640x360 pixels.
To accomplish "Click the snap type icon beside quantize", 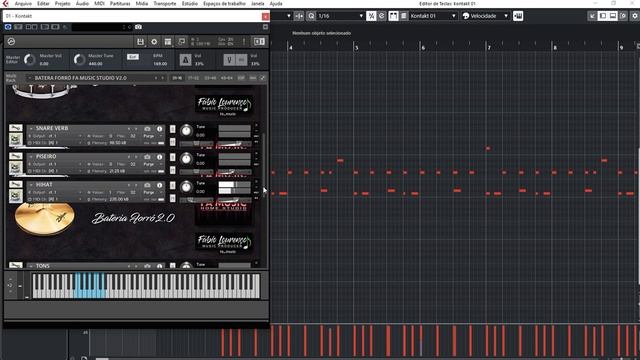I will (x=299, y=16).
